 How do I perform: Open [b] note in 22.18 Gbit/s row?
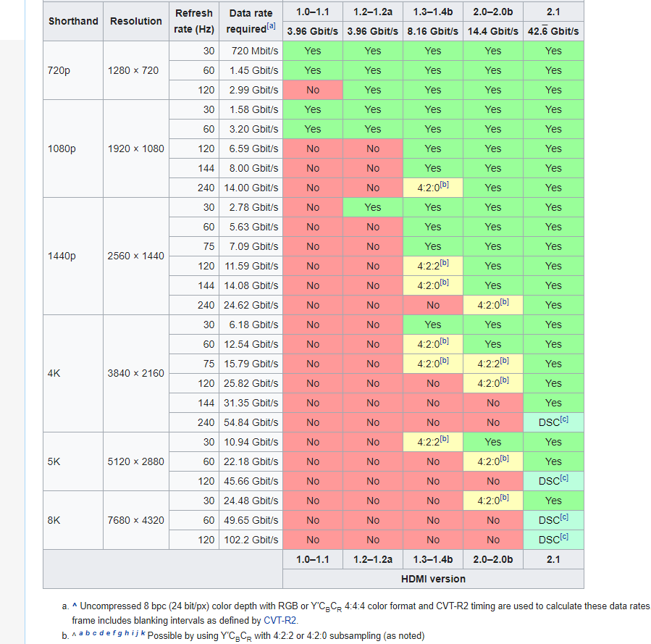(505, 459)
